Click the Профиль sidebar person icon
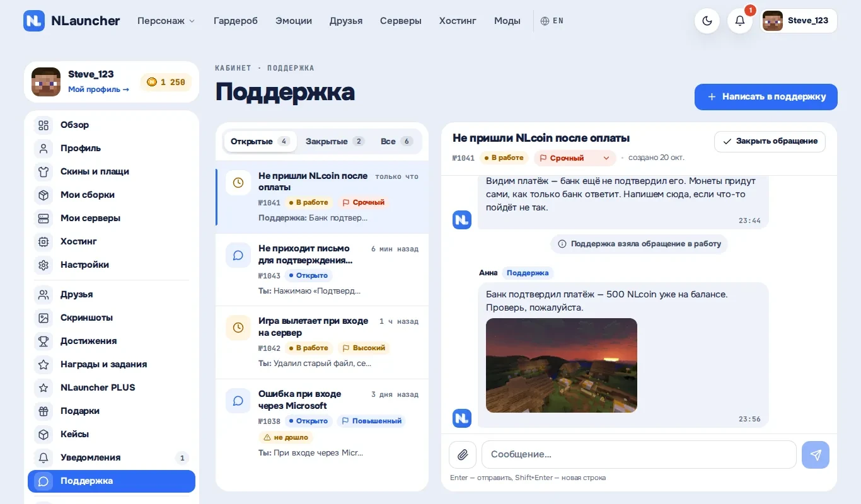The height and width of the screenshot is (504, 861). point(43,148)
